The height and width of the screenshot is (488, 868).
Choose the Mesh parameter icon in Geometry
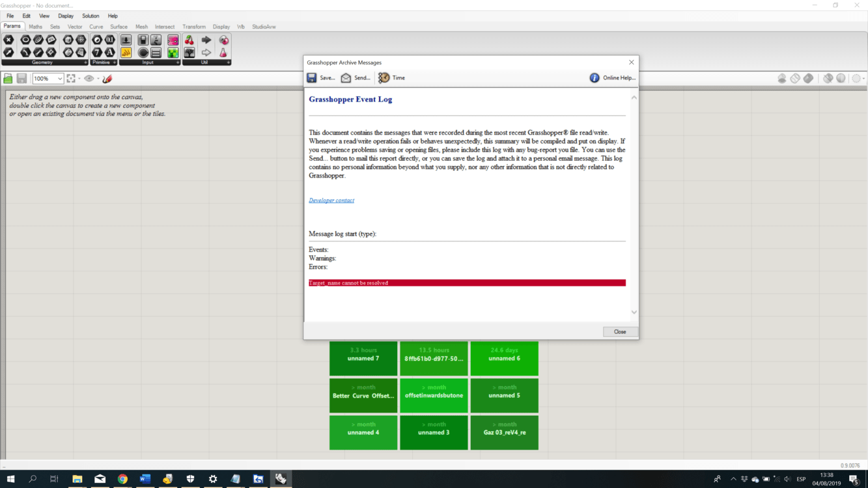81,40
